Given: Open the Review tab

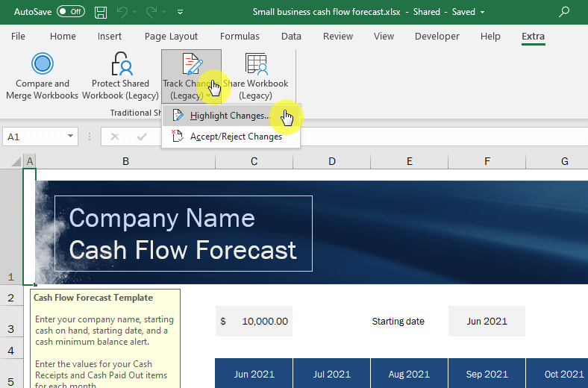Looking at the screenshot, I should (338, 37).
